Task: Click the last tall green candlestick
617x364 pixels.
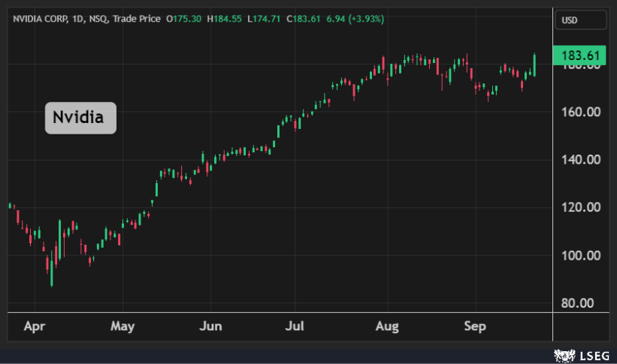Action: 534,65
